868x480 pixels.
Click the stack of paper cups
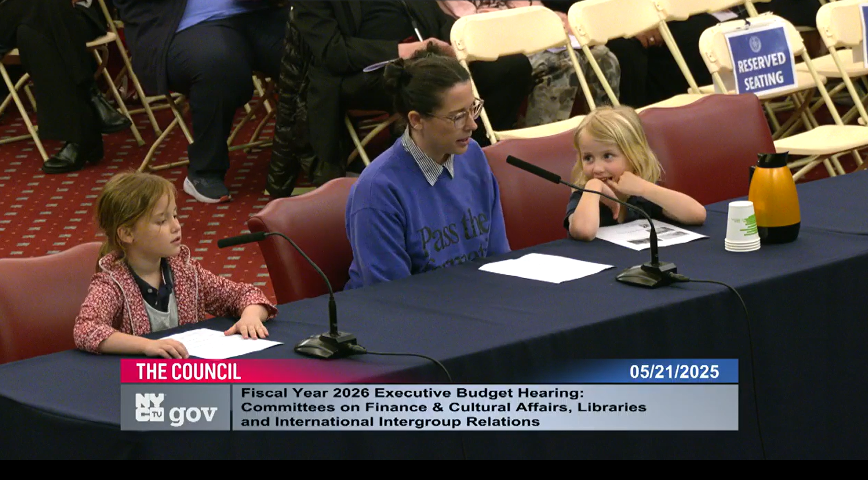[742, 226]
